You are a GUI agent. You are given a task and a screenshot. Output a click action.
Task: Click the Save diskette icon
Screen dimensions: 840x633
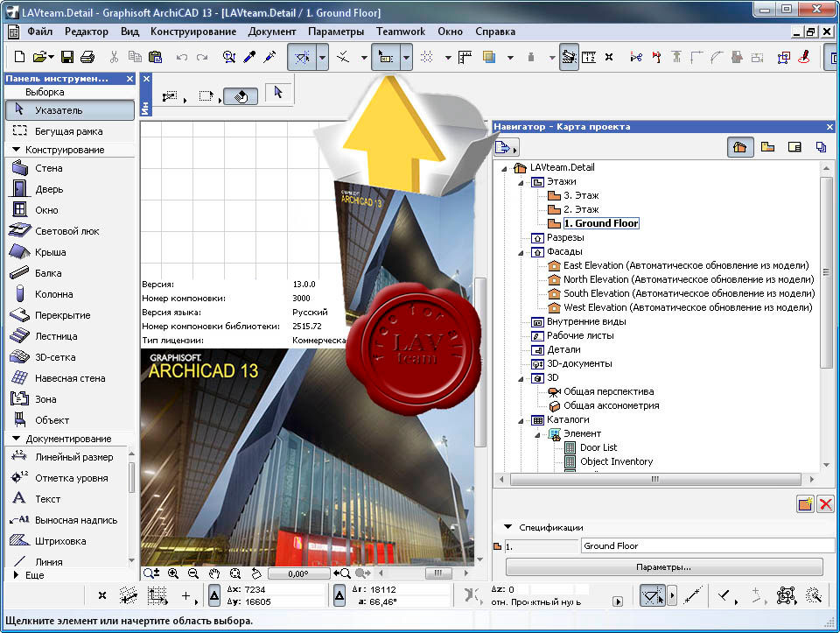pyautogui.click(x=67, y=57)
